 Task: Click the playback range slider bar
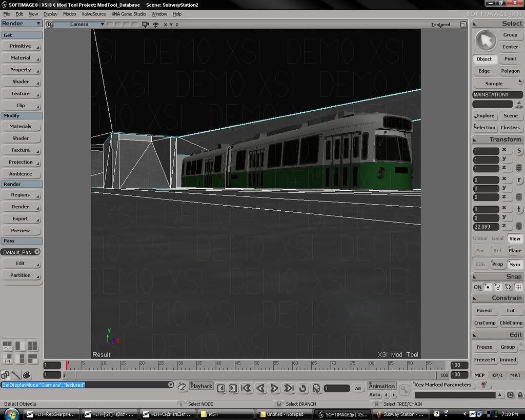click(x=256, y=375)
